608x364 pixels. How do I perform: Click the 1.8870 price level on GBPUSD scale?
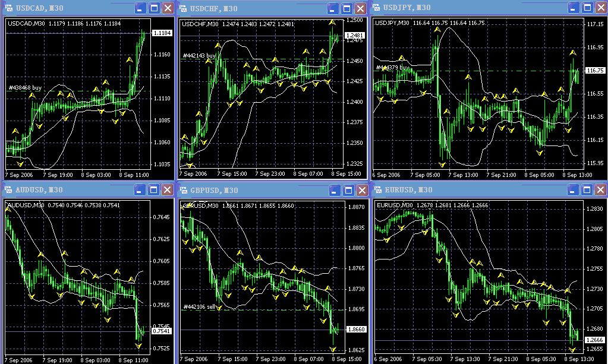click(356, 207)
